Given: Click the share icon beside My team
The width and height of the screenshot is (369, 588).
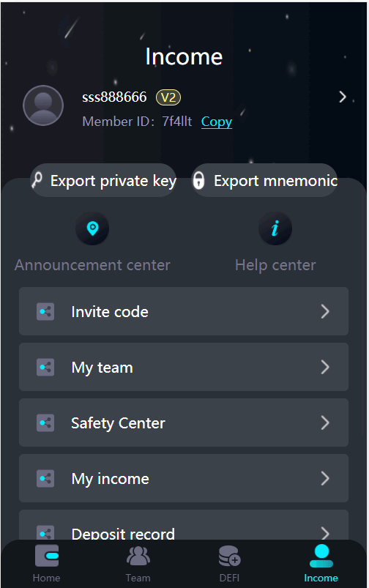Looking at the screenshot, I should (x=45, y=367).
